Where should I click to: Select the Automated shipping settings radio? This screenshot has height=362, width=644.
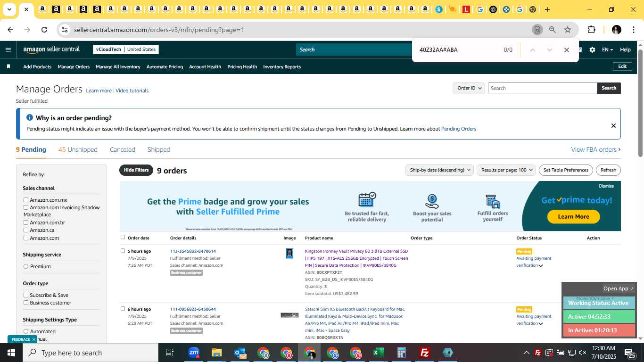click(26, 331)
